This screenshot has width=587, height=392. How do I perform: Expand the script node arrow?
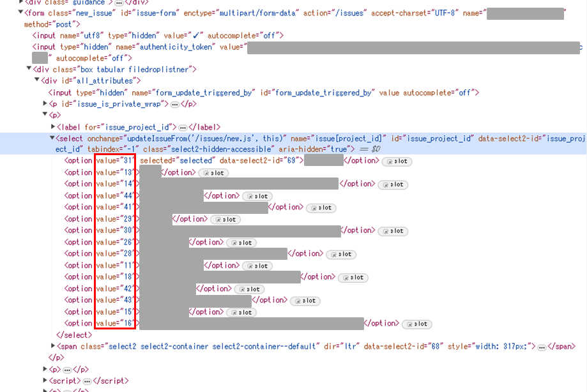click(45, 381)
